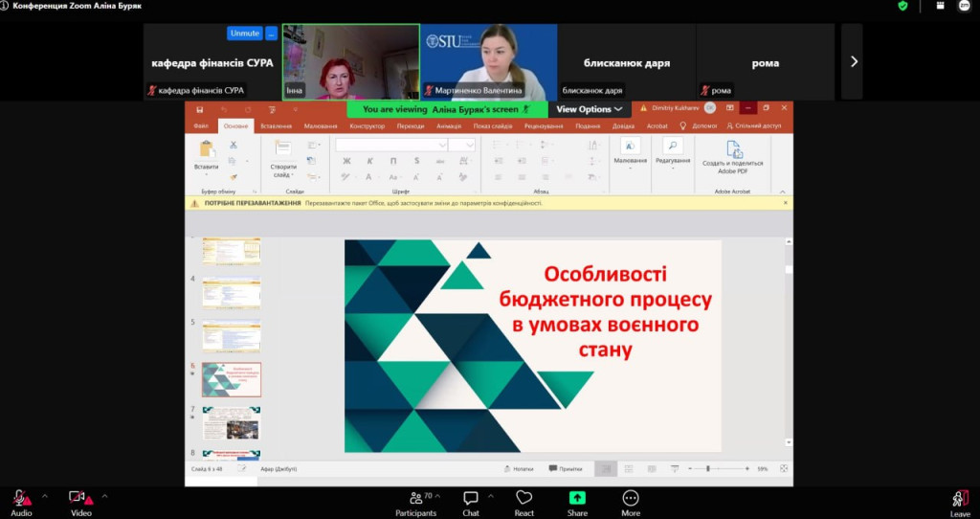Toggle Bold (Ж) formatting
This screenshot has height=519, width=980.
[346, 161]
